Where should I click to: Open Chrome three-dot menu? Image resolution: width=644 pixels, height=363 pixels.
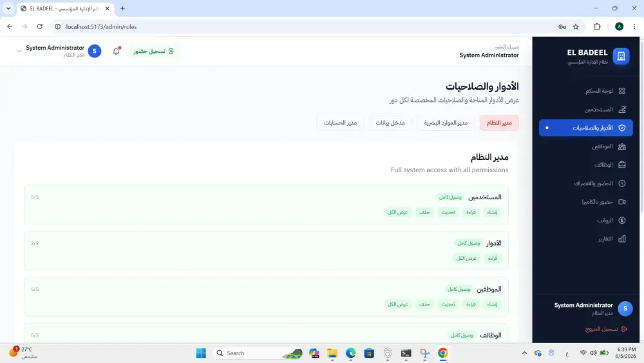click(634, 26)
